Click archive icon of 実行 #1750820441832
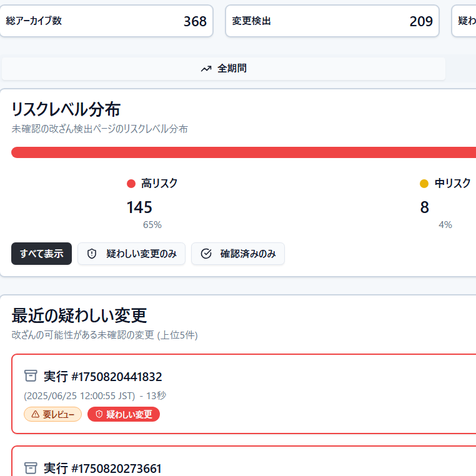476x476 pixels. [31, 375]
